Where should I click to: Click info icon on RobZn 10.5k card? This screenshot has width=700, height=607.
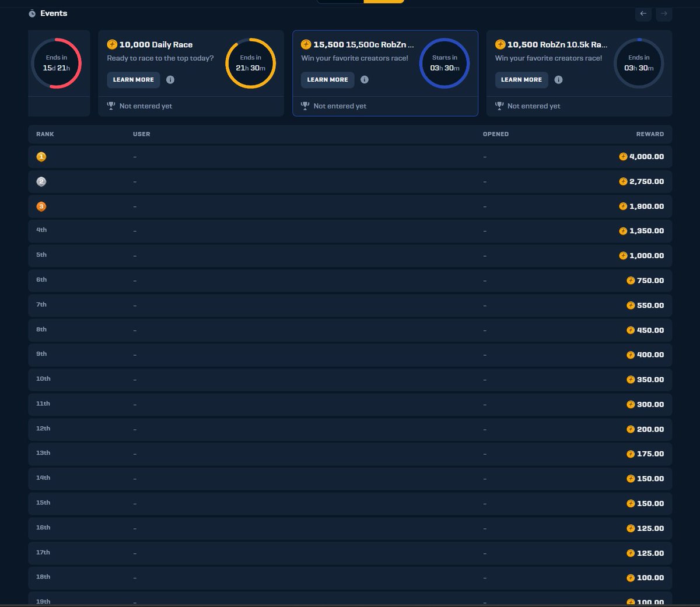558,80
